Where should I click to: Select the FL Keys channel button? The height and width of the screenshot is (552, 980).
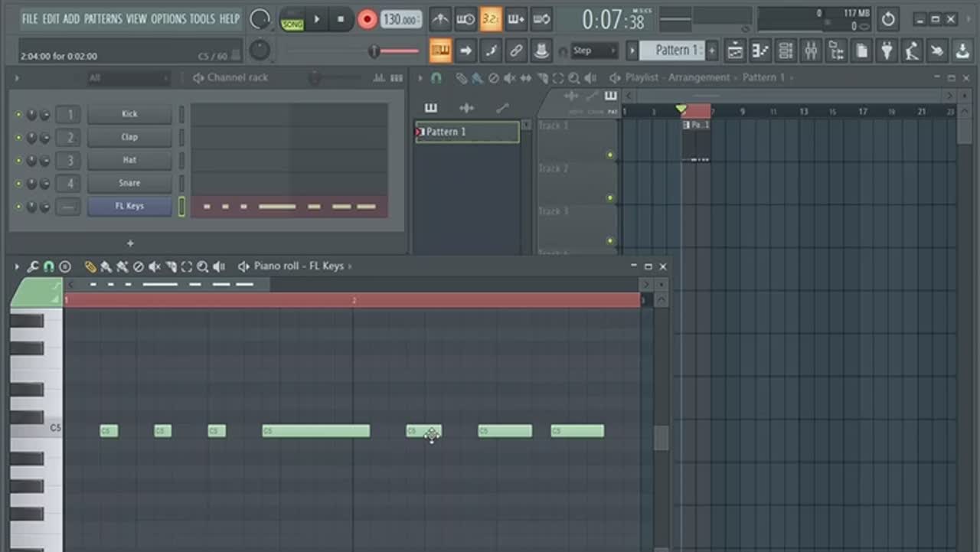[x=129, y=206]
